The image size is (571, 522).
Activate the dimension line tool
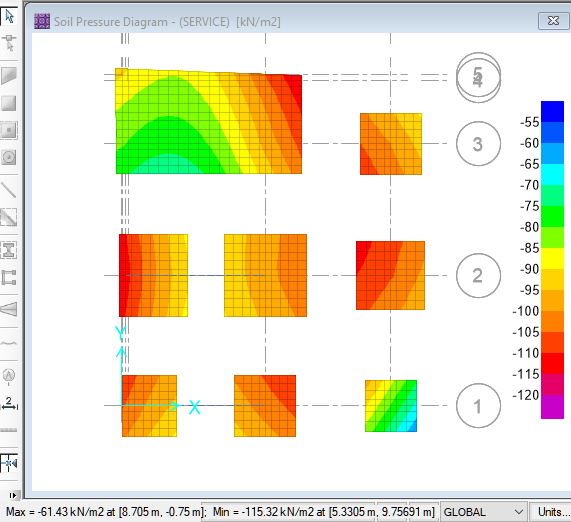[x=9, y=404]
